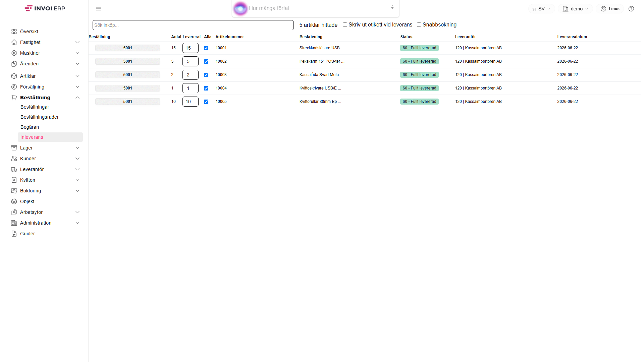Click the Objekt layers icon

[x=14, y=201]
